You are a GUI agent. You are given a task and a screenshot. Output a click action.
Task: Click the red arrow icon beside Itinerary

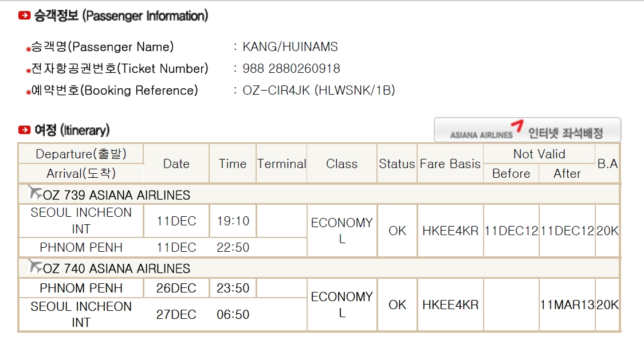(24, 130)
